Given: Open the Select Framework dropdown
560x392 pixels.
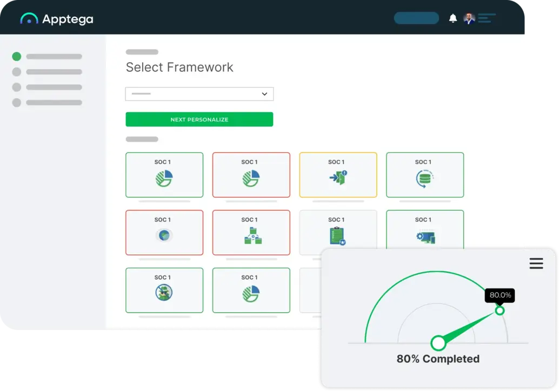Looking at the screenshot, I should (x=199, y=94).
